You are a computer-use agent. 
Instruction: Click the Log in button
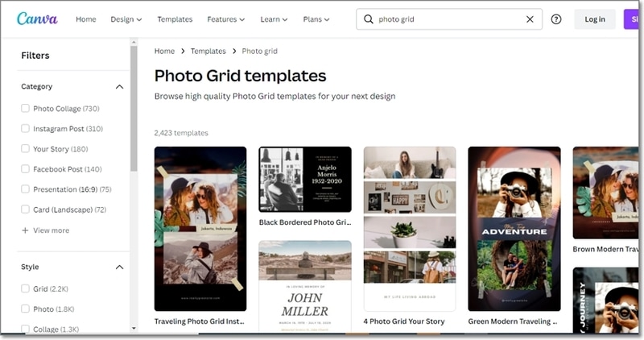coord(595,19)
